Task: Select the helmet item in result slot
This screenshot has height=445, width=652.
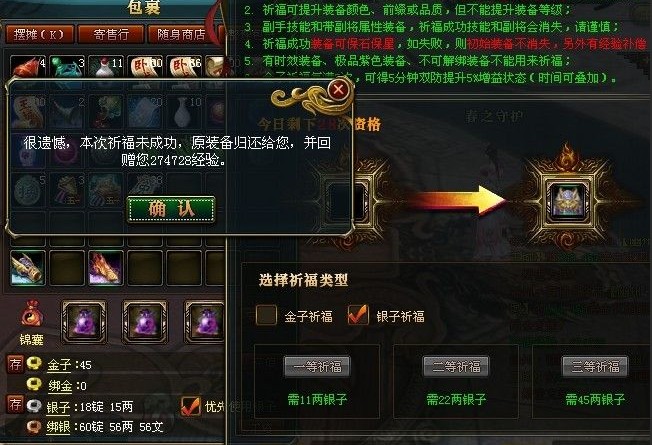Action: (x=568, y=201)
